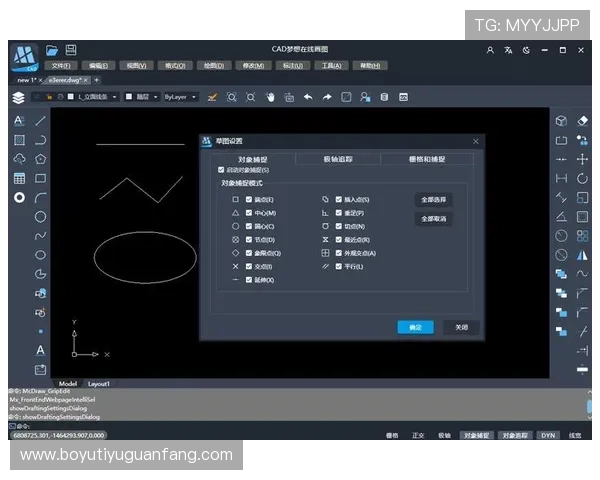Select the Line drawing tool

[40, 121]
